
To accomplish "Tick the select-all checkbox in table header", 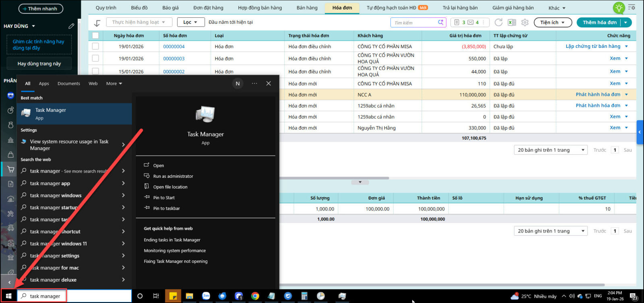I will click(95, 35).
